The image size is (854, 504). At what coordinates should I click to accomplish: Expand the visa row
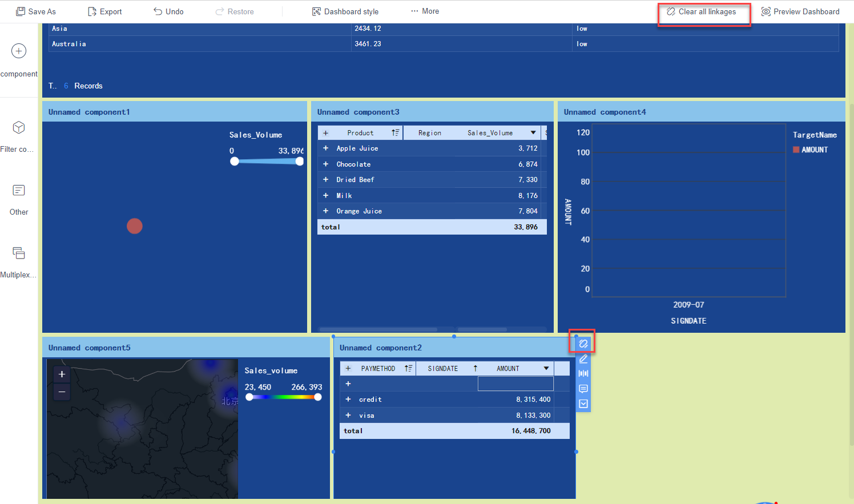click(348, 416)
